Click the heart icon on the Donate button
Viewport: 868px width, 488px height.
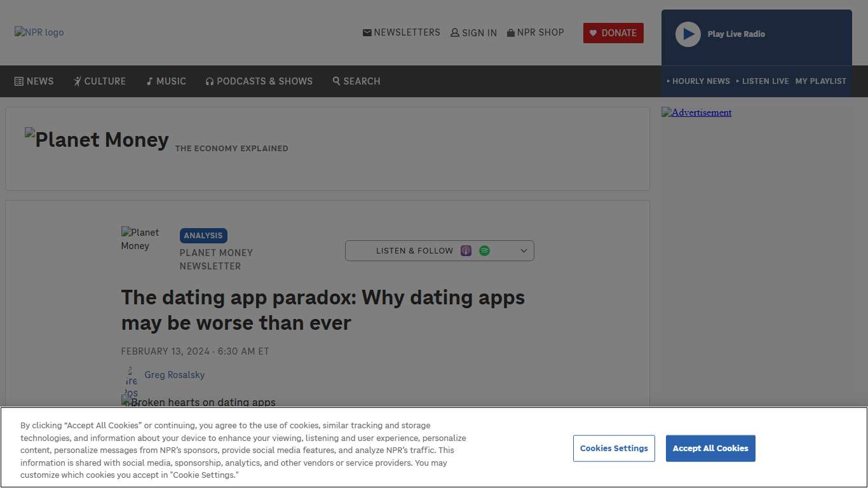pos(593,33)
